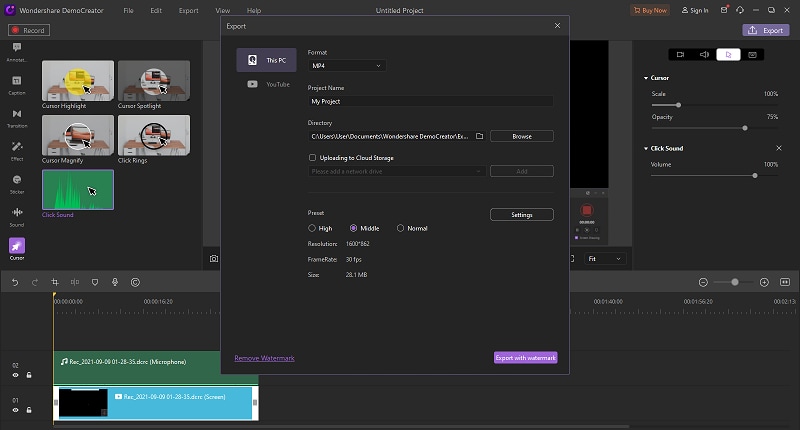Click the Redo arrow in timeline toolbar
This screenshot has width=800, height=430.
[35, 282]
